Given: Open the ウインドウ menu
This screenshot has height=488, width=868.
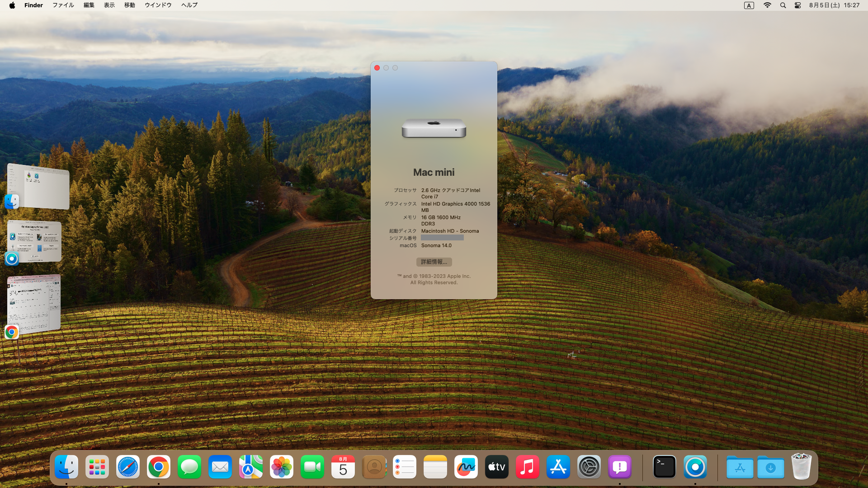Looking at the screenshot, I should 158,5.
